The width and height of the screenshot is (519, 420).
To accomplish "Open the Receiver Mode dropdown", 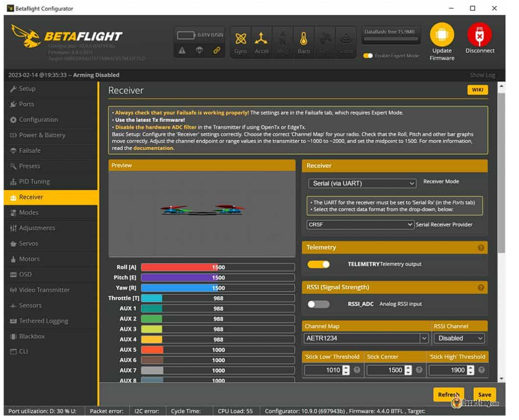I will click(361, 183).
